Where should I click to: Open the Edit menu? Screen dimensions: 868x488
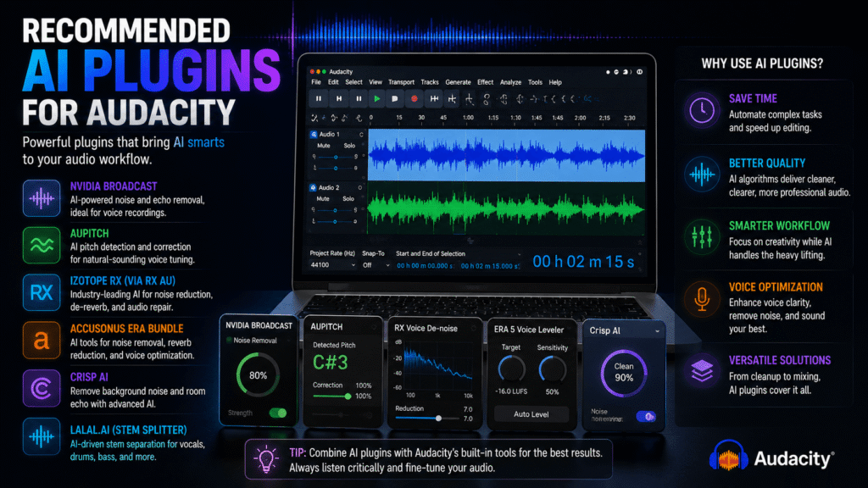click(x=332, y=82)
